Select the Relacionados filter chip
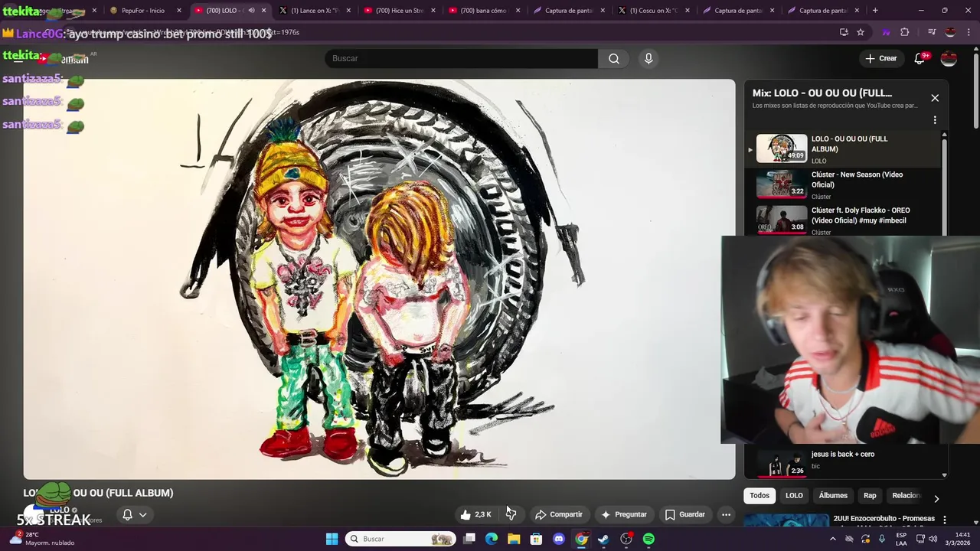Viewport: 980px width, 551px height. (x=906, y=495)
